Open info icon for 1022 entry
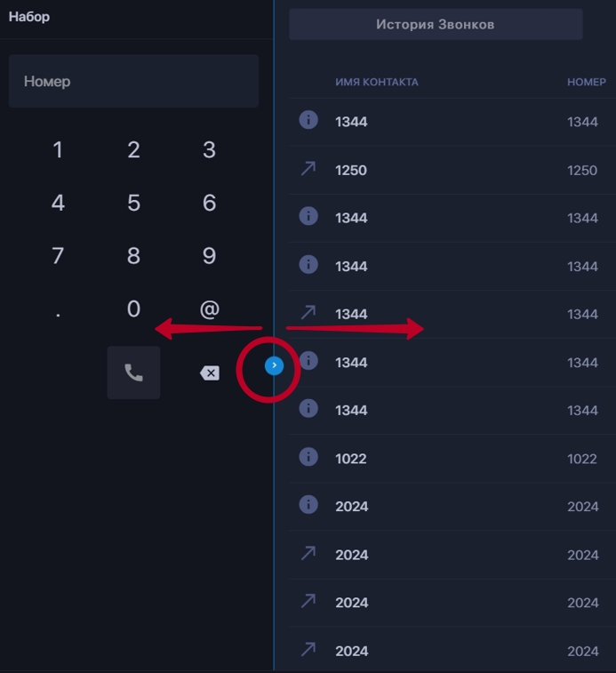Viewport: 616px width, 673px height. click(x=308, y=457)
